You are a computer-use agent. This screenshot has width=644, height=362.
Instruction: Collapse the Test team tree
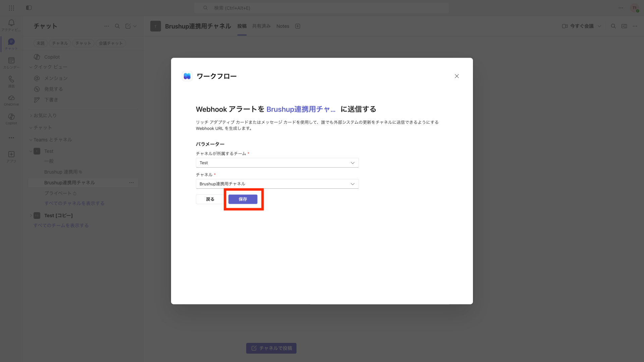click(x=31, y=151)
